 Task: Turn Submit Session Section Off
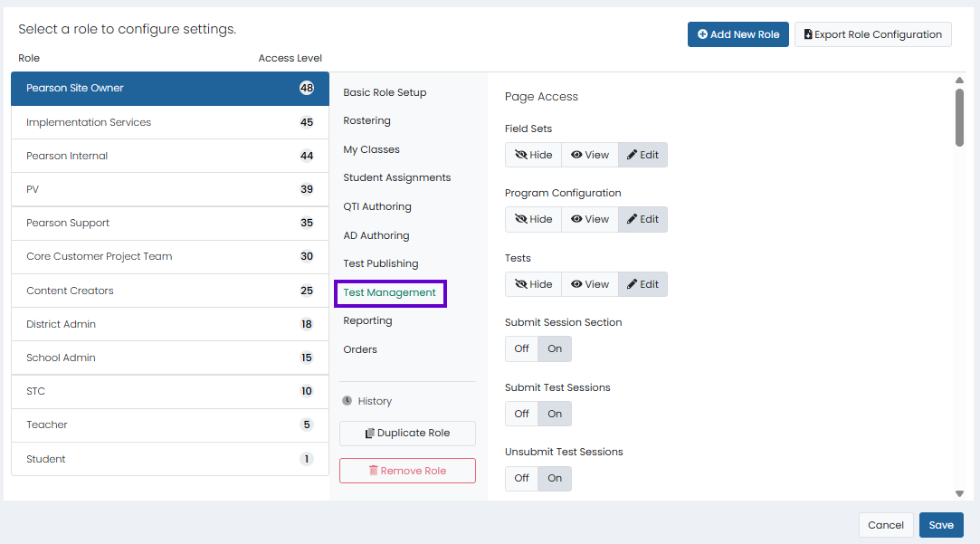click(521, 348)
